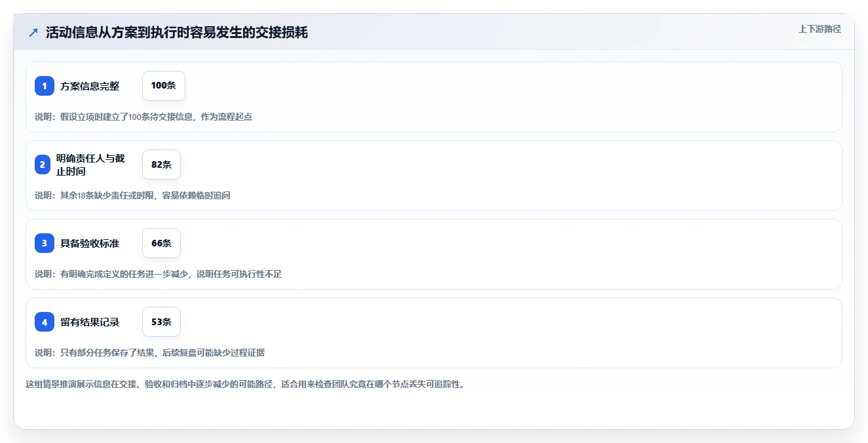Select the 具备验收标准 step label

pyautogui.click(x=90, y=243)
